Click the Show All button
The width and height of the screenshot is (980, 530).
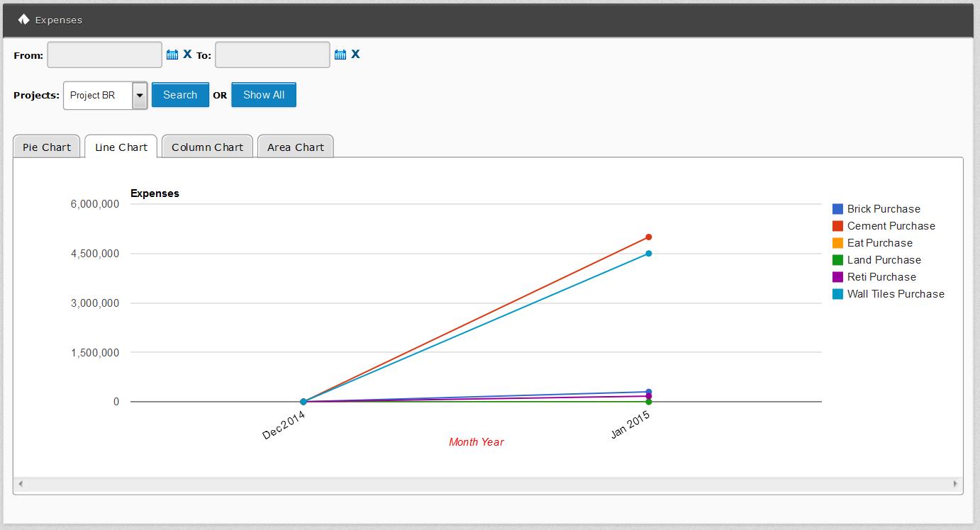click(x=264, y=95)
